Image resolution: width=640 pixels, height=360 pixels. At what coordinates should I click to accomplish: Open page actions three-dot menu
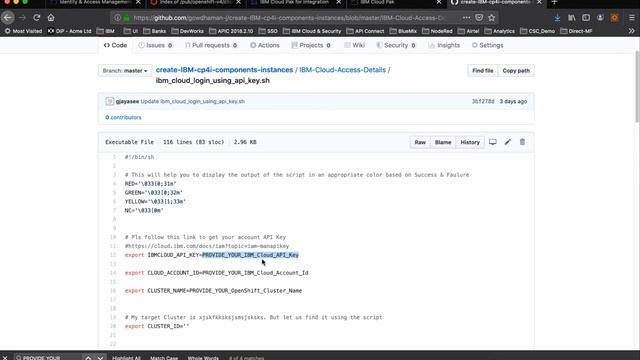pos(467,18)
